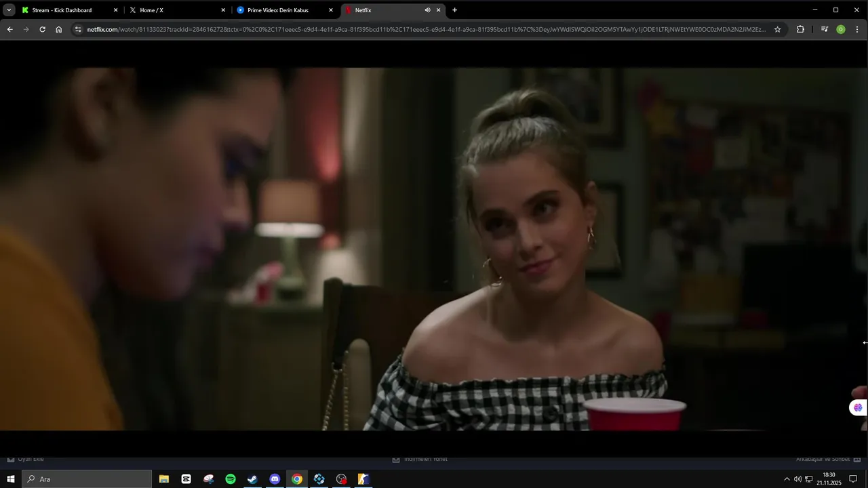
Task: Open the network status icon
Action: pos(808,479)
